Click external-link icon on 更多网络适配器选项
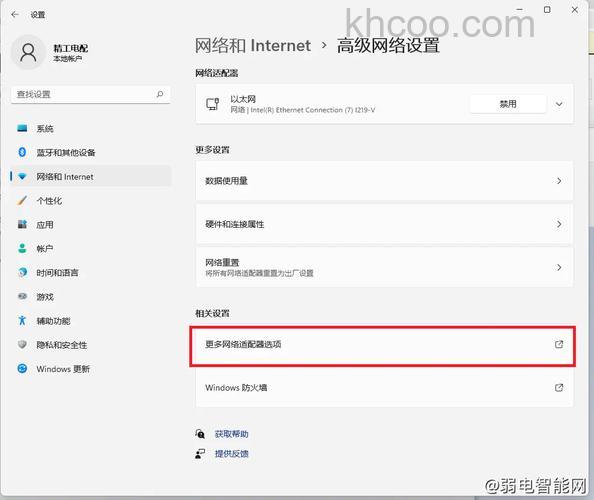Viewport: 594px width, 500px height. pyautogui.click(x=559, y=344)
